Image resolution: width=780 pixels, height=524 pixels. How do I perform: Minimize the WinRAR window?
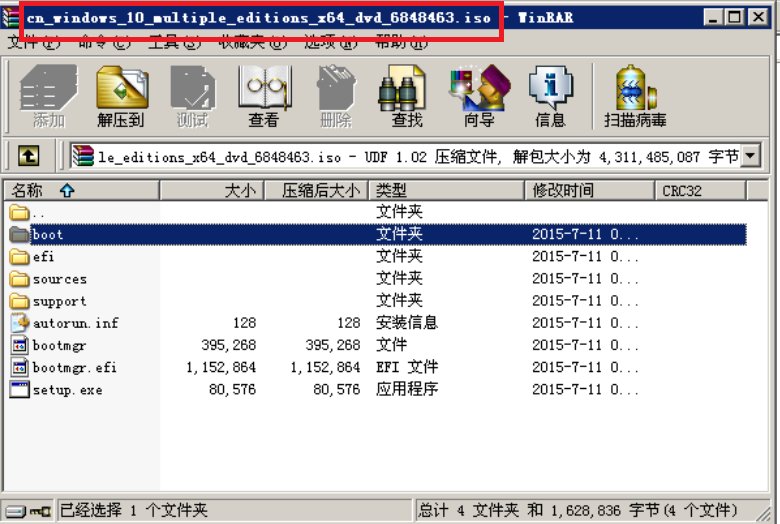(713, 17)
